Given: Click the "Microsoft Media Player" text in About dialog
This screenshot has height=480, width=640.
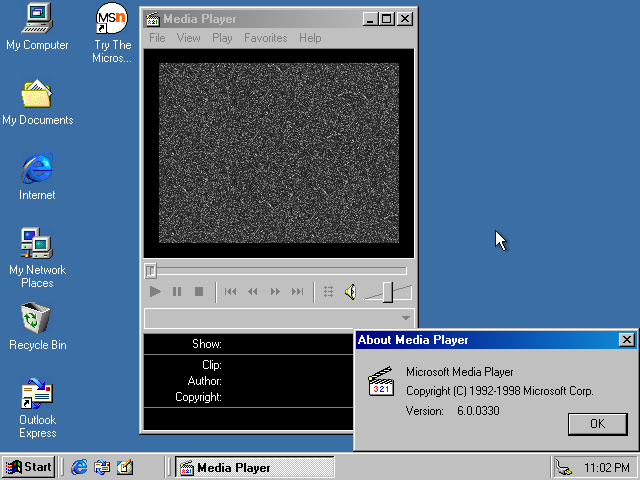Looking at the screenshot, I should click(460, 372).
